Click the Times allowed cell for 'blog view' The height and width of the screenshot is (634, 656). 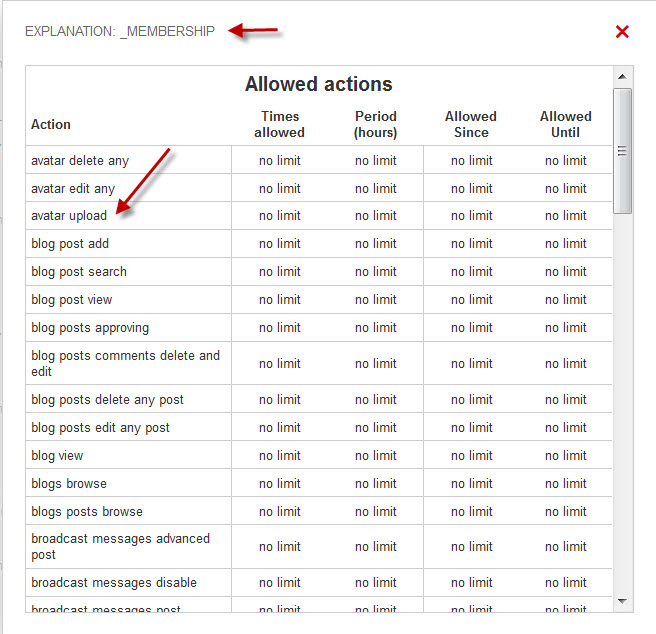click(x=280, y=455)
